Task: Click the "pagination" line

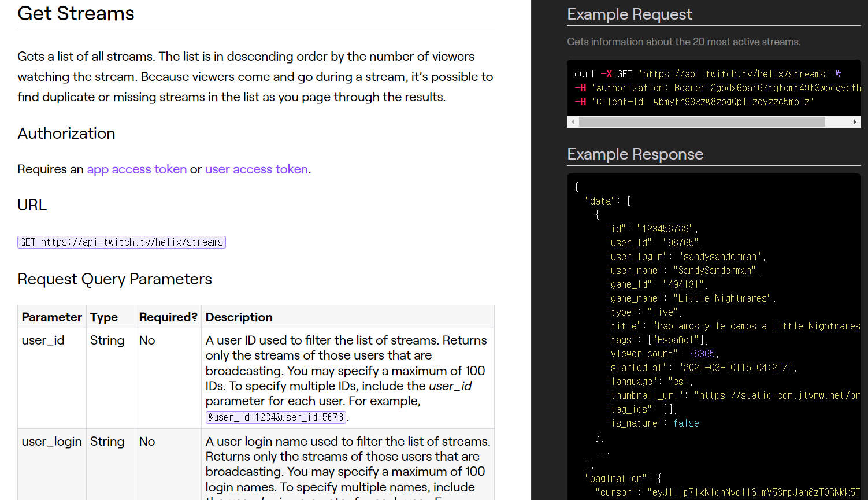Action: pyautogui.click(x=623, y=479)
